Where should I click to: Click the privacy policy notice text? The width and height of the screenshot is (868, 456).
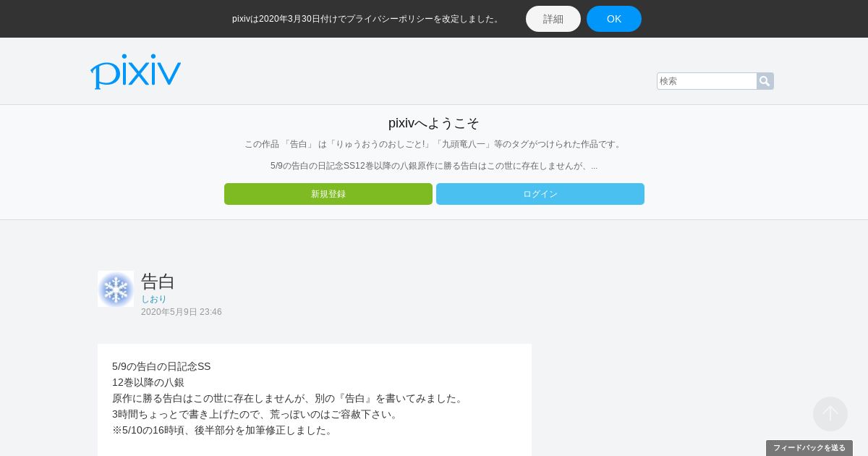(367, 19)
